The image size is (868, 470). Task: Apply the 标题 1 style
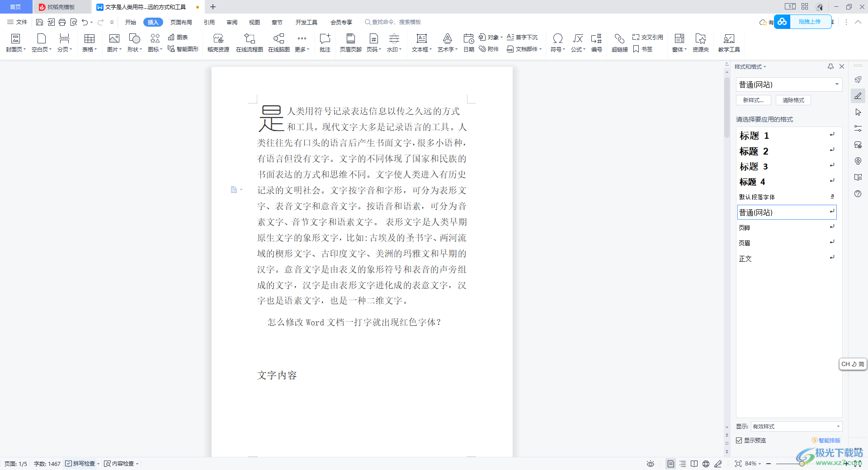tap(787, 136)
